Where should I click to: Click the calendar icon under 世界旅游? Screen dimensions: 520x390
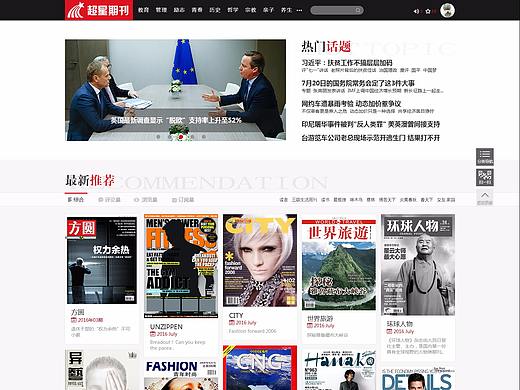point(310,326)
